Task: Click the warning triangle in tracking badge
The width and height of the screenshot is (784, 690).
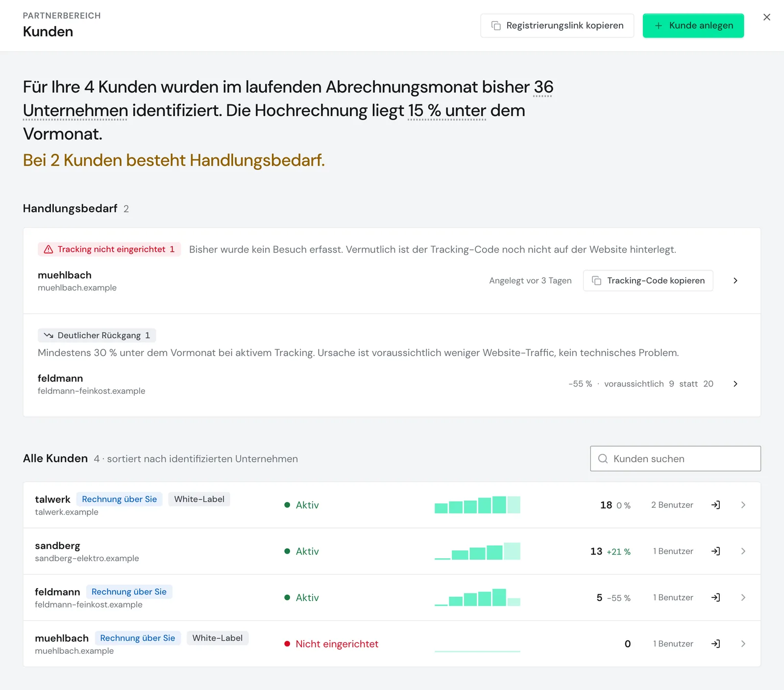Action: tap(49, 250)
